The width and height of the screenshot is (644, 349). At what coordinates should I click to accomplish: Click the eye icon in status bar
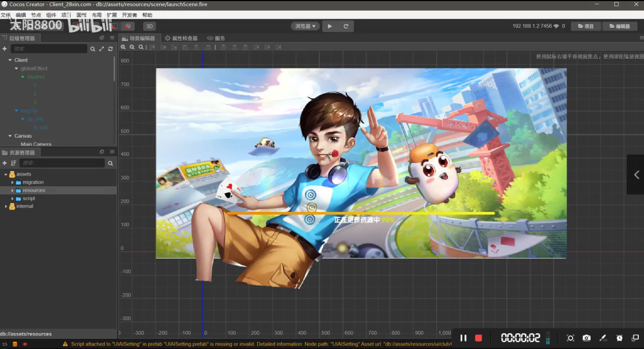pos(25,344)
